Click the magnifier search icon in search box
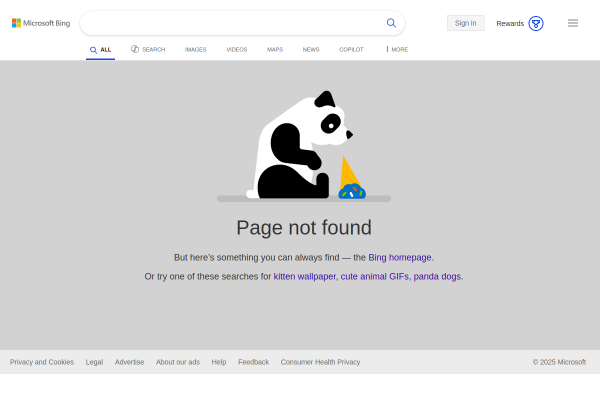 coord(391,23)
